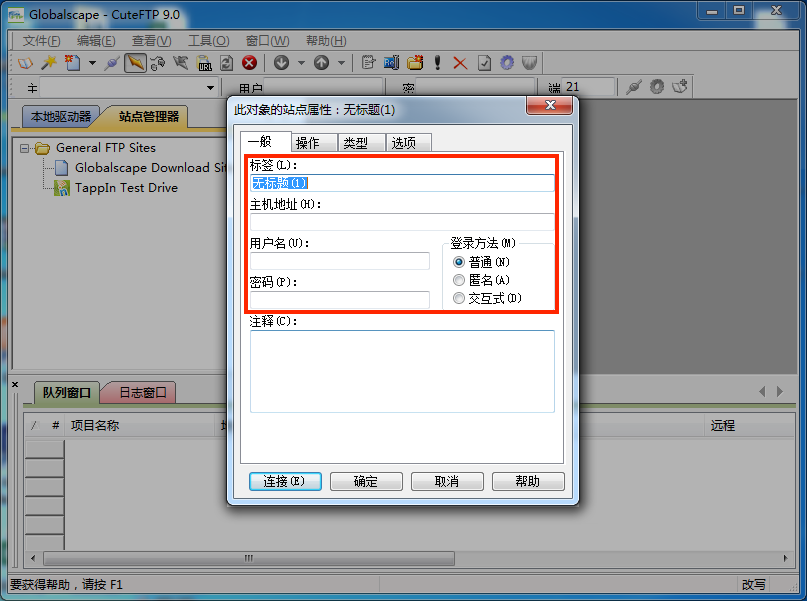Image resolution: width=807 pixels, height=601 pixels.
Task: Choose the 匿名 login method option
Action: tap(459, 280)
